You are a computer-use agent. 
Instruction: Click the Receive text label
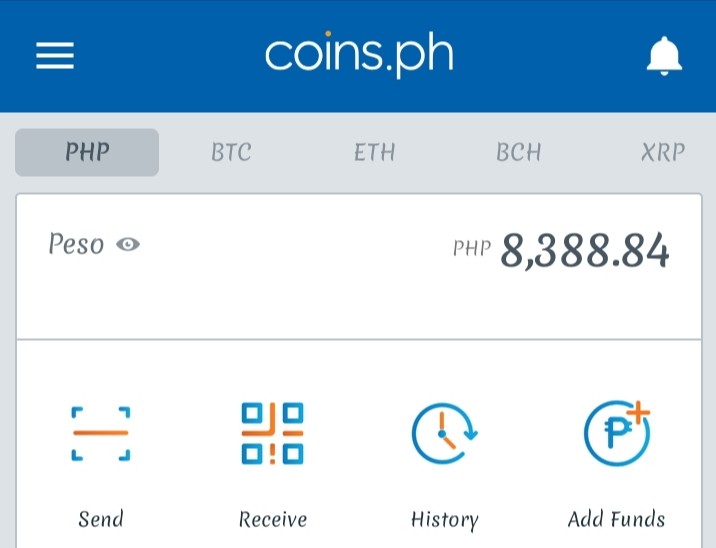coord(273,519)
